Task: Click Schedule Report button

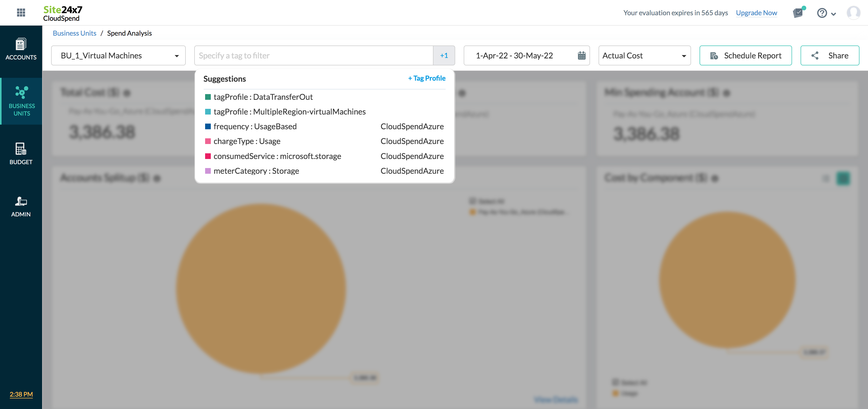Action: (745, 56)
